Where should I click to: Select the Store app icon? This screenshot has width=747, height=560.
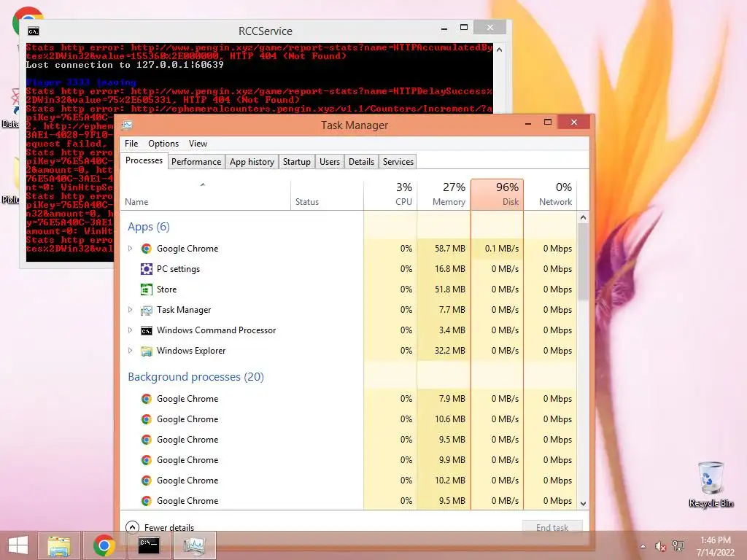[x=146, y=289]
